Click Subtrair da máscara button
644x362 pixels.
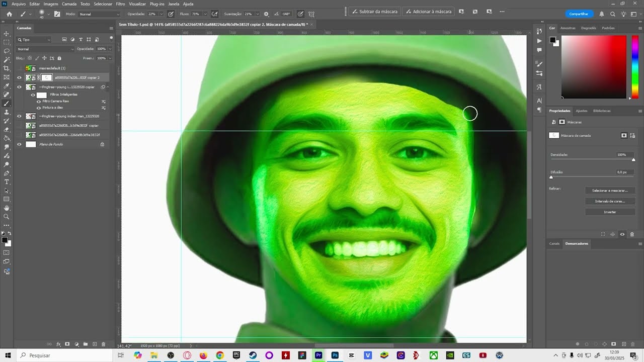tap(375, 11)
